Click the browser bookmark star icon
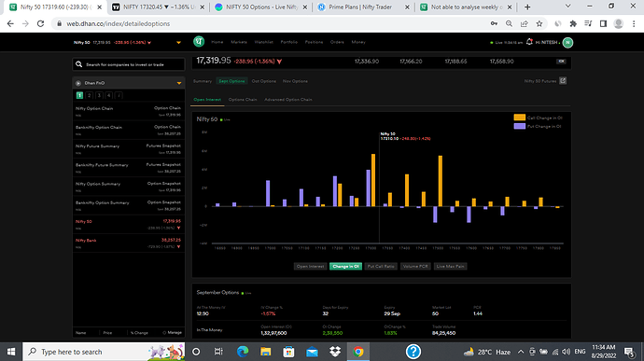Viewport: 644px width, 361px height. coord(539,24)
